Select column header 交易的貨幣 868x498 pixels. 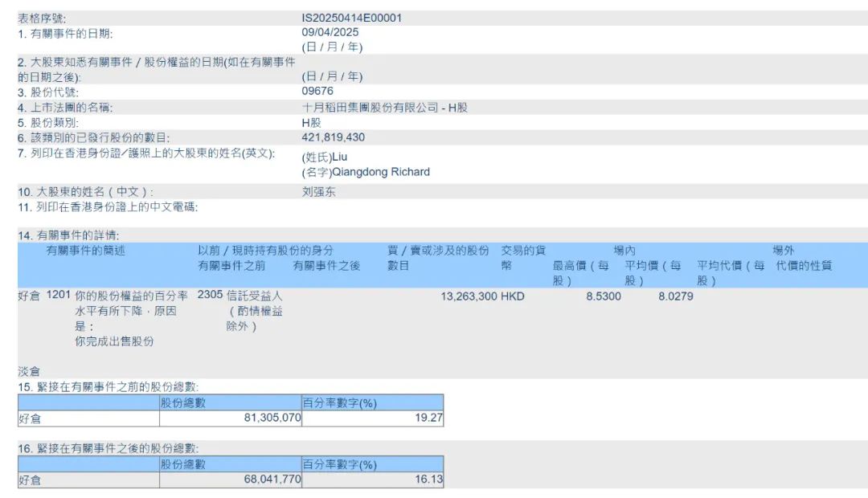(523, 258)
